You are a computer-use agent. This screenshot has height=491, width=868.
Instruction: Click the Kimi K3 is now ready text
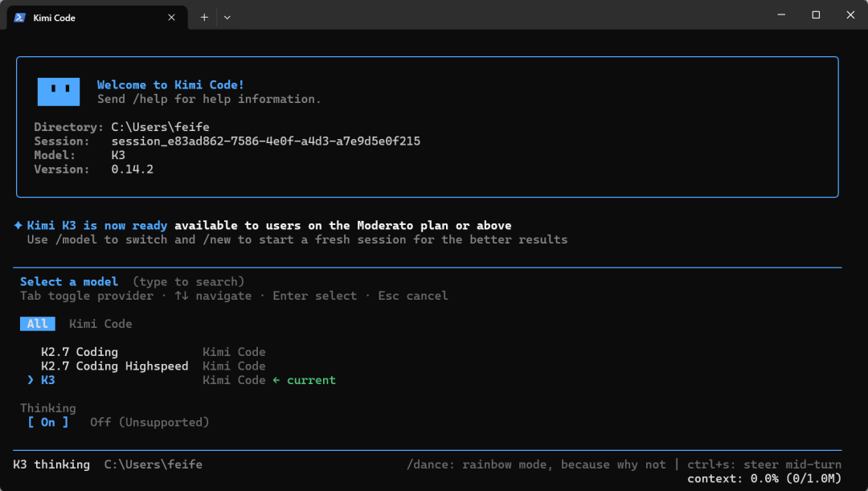click(97, 225)
